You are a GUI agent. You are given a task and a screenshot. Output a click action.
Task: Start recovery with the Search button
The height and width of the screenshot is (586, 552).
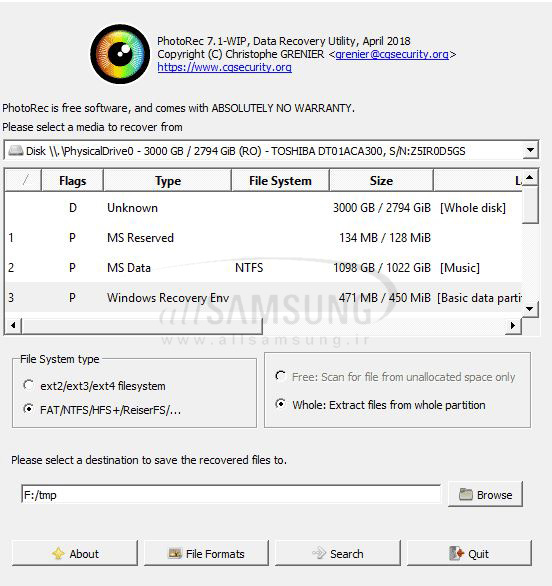(x=338, y=553)
